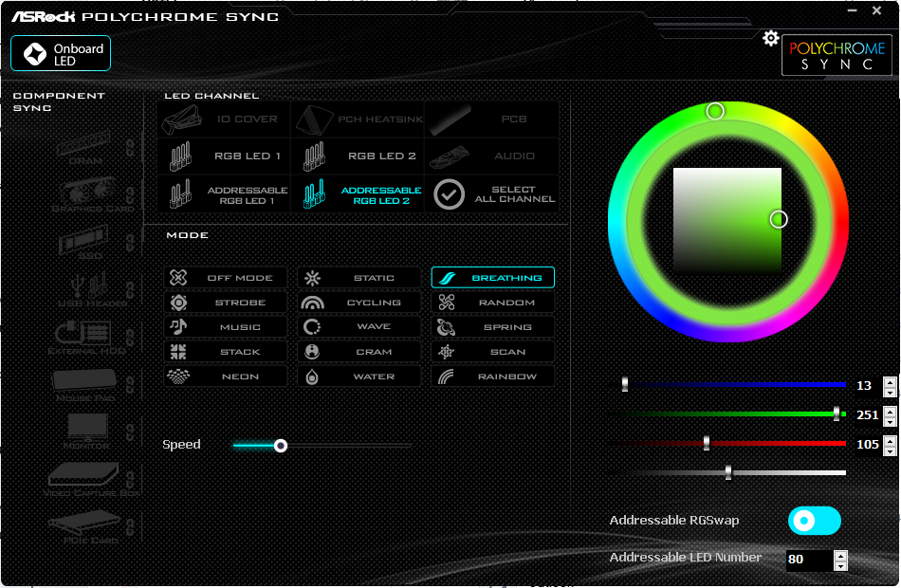Choose Breathing lighting mode

pos(493,278)
